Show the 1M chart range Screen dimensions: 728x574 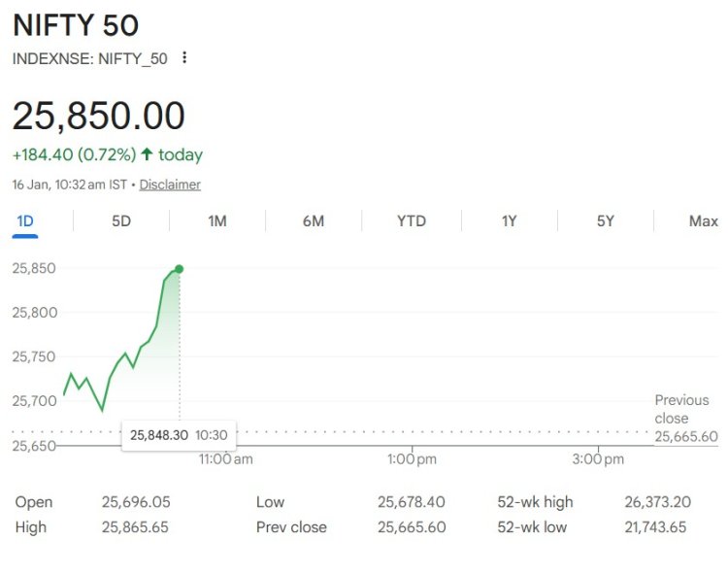217,221
